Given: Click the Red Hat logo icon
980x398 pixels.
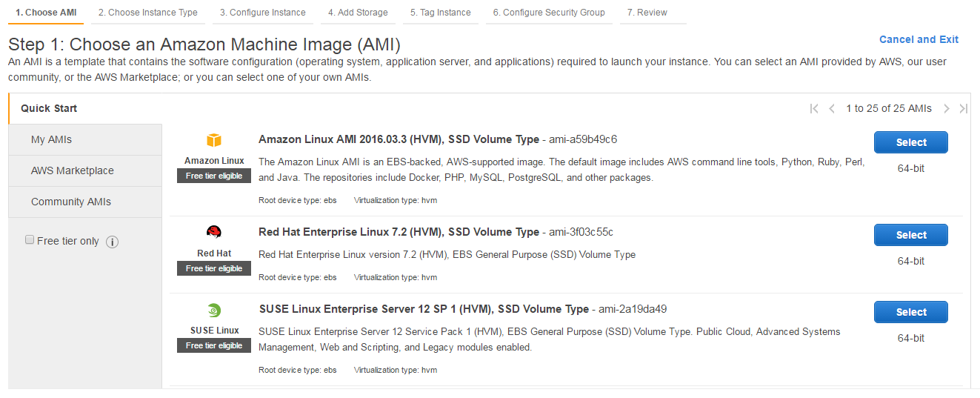Looking at the screenshot, I should click(214, 232).
